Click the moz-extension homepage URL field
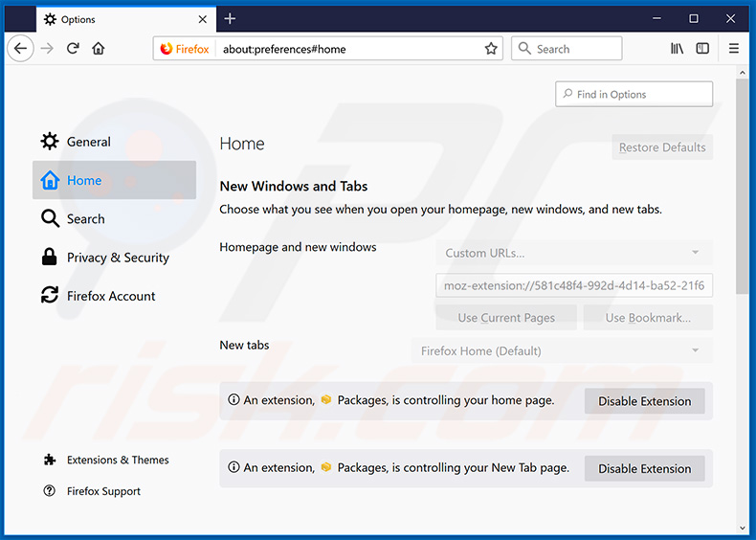Viewport: 756px width, 540px height. (x=574, y=285)
